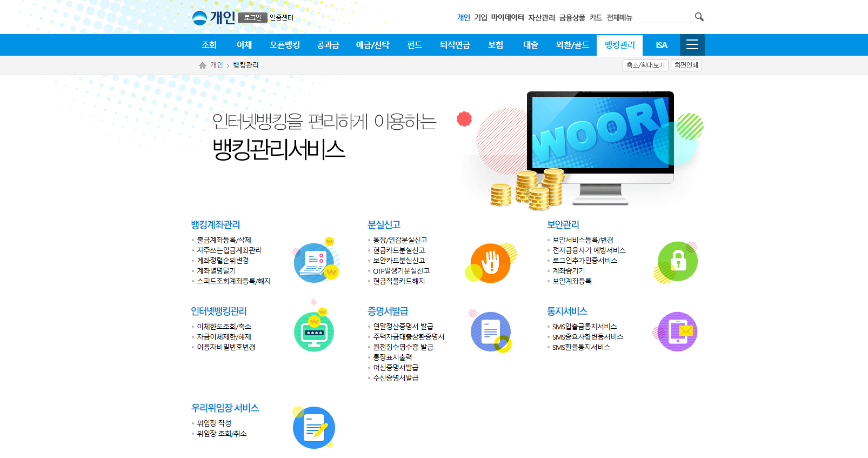Click the 축소/확대보기 button

tap(645, 65)
